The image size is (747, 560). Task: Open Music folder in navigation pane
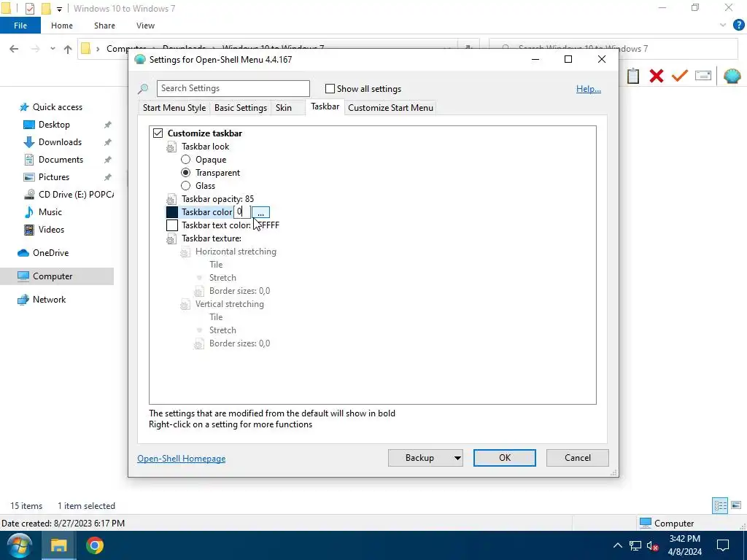(50, 212)
